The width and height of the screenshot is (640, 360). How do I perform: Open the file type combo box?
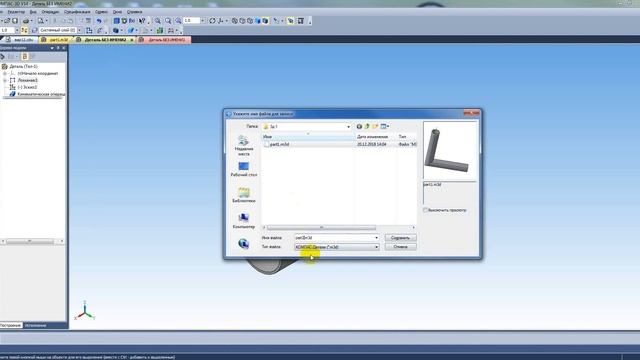337,247
